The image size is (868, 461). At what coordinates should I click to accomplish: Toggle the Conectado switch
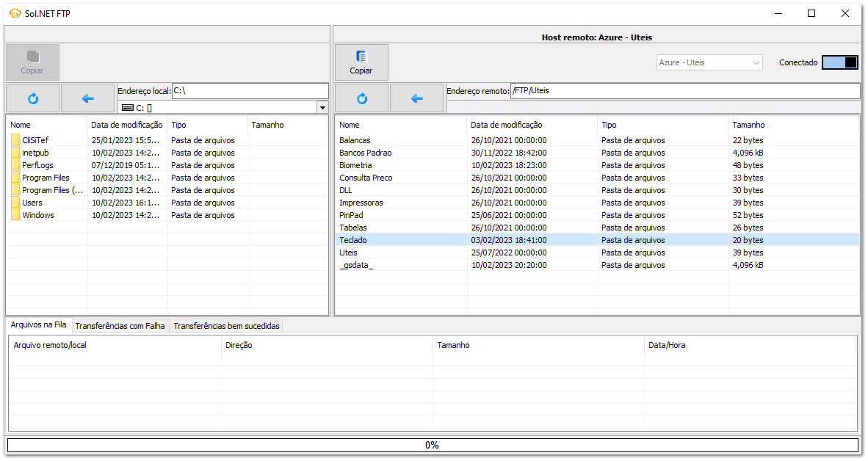click(842, 62)
